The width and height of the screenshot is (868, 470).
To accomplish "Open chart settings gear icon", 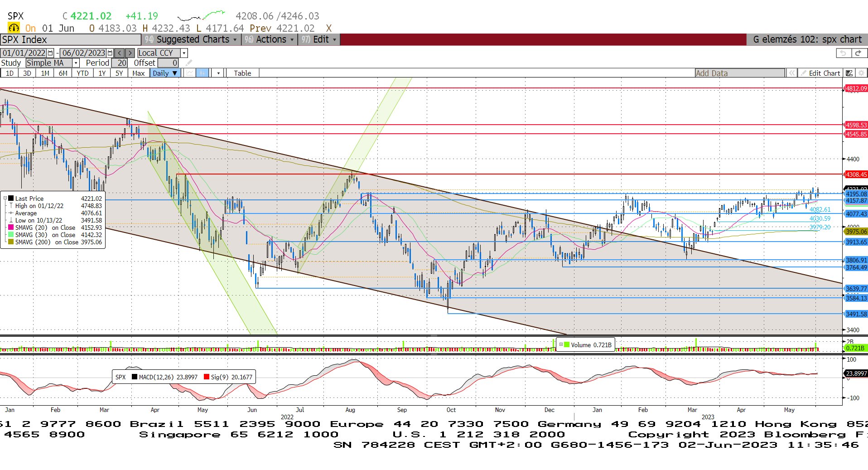I will click(x=861, y=73).
